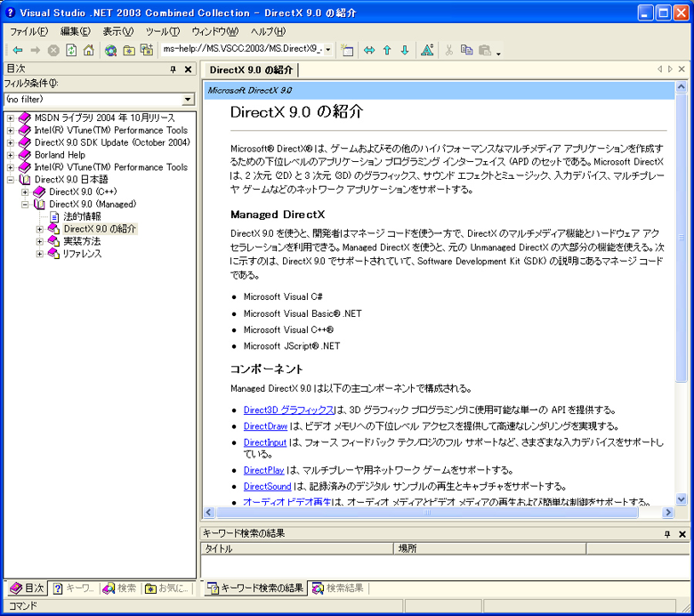The image size is (694, 616).
Task: Click the Paste clipboard toolbar icon
Action: pos(485,51)
